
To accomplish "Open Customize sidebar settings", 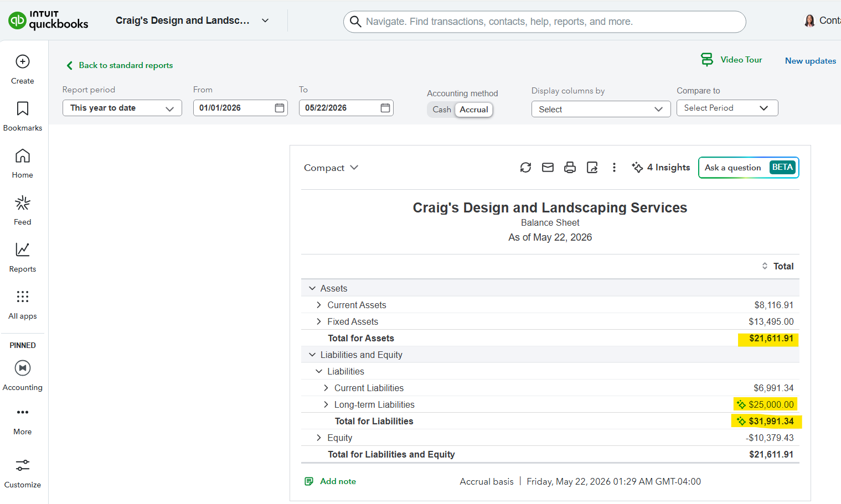I will click(23, 473).
